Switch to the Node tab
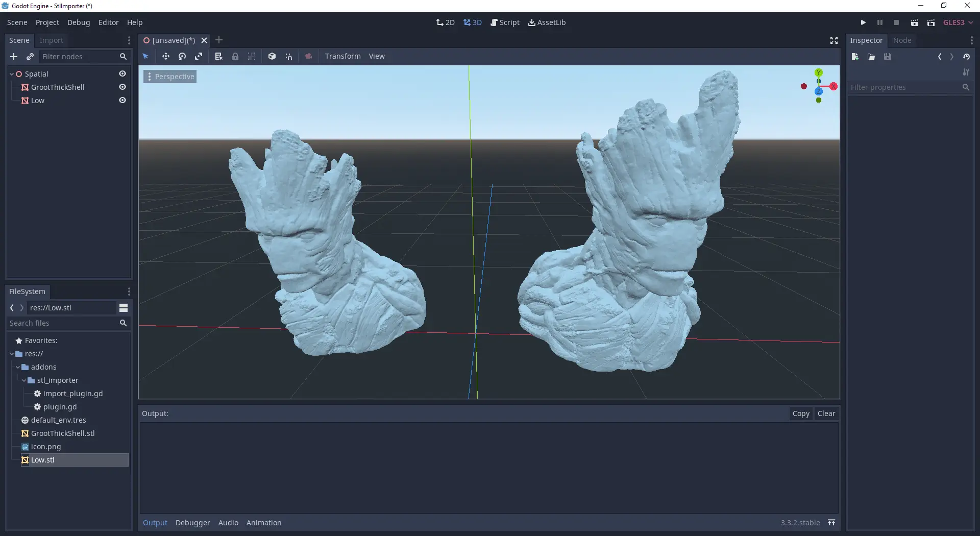The height and width of the screenshot is (536, 980). [902, 40]
